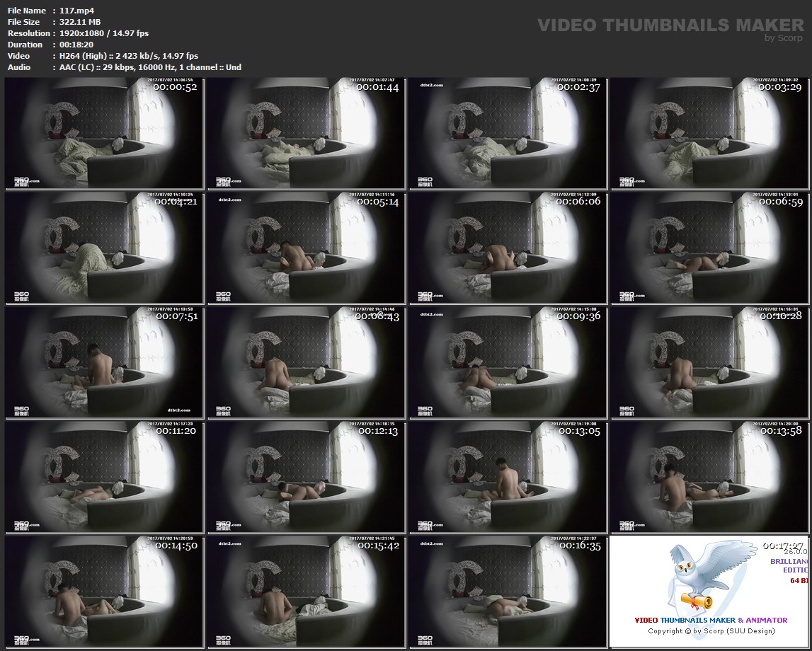Select the thumbnail stamped 00:03:29
The image size is (812, 651).
pos(710,134)
